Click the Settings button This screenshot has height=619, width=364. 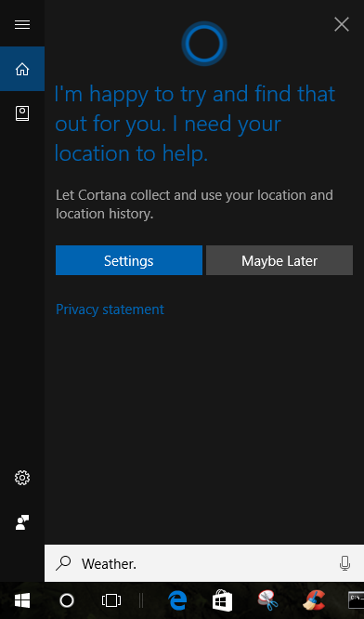coord(129,260)
